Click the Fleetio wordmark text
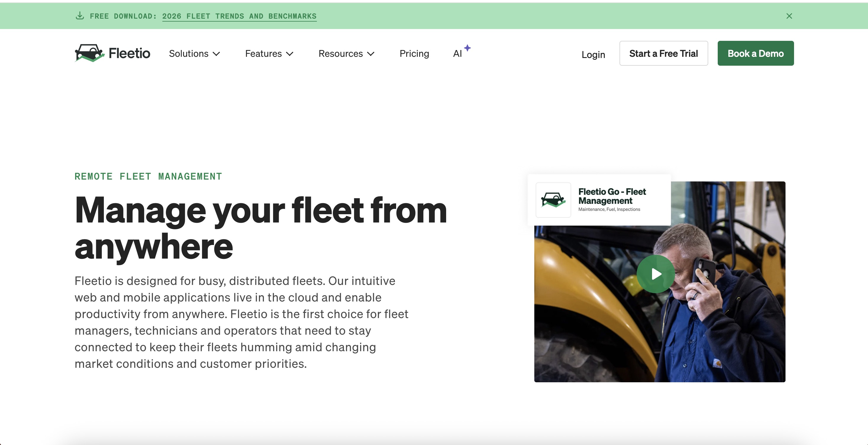 (x=129, y=53)
